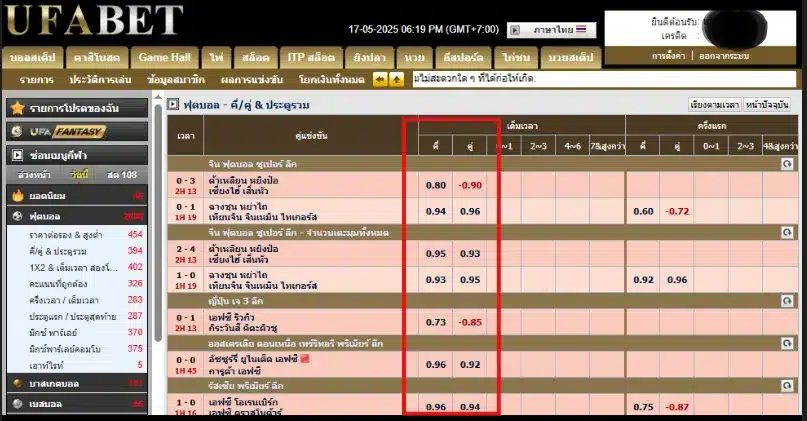Open the ภาษาไทย language dropdown
The height and width of the screenshot is (421, 807).
[551, 30]
